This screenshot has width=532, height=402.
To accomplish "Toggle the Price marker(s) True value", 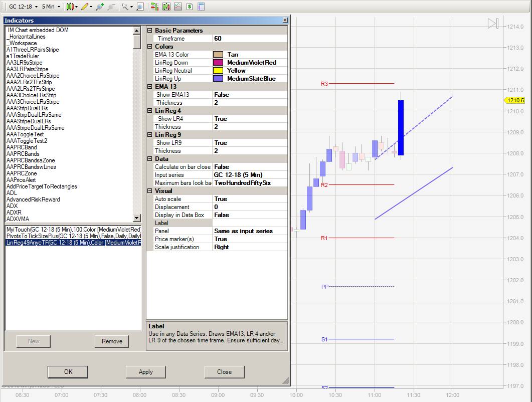I will pyautogui.click(x=250, y=239).
